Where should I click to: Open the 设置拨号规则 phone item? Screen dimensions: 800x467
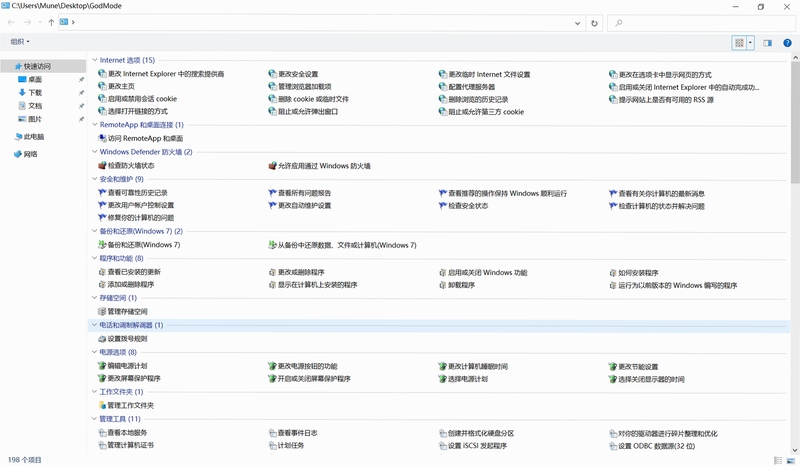click(123, 338)
